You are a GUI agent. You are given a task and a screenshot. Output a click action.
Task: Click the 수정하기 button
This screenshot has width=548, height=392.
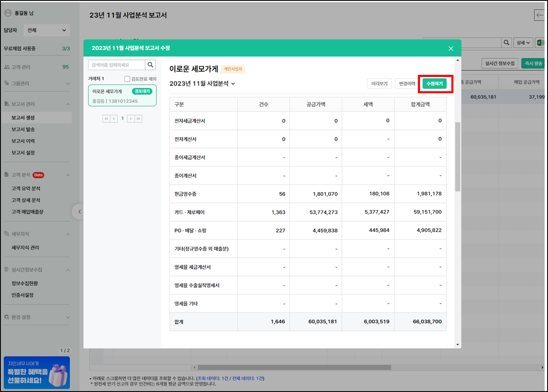434,84
